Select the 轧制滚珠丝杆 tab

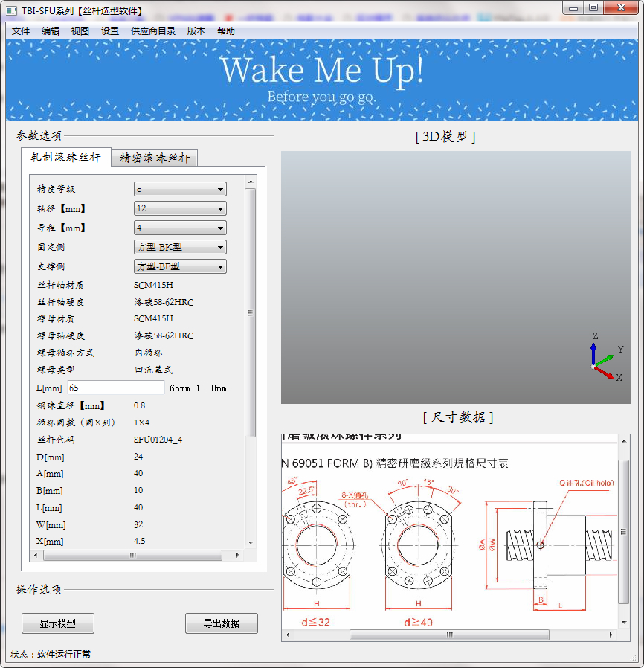point(65,157)
